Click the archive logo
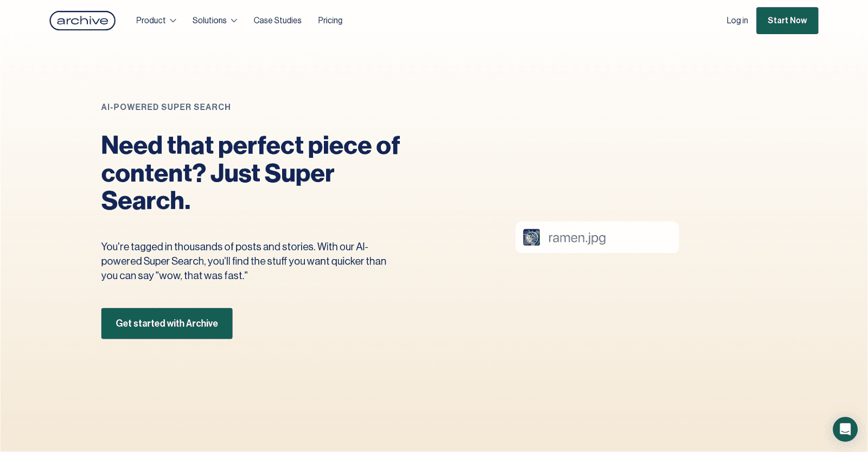 pos(82,21)
